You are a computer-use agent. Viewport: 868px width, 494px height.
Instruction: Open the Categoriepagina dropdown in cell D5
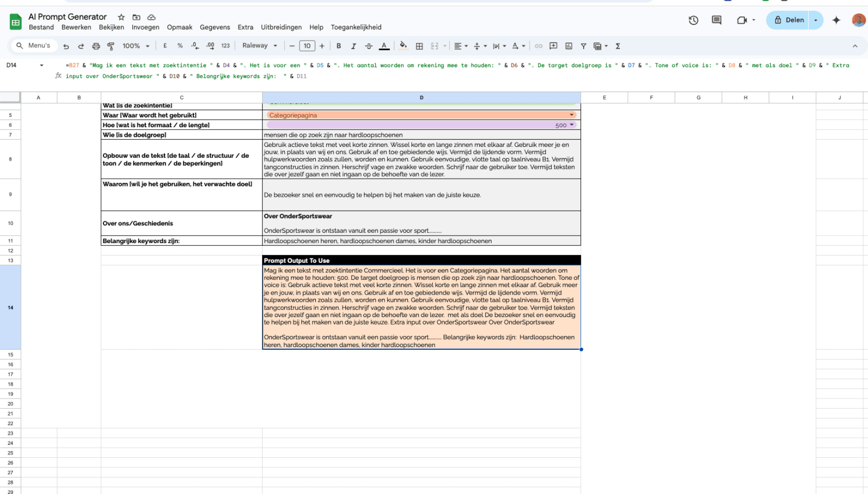(x=571, y=115)
